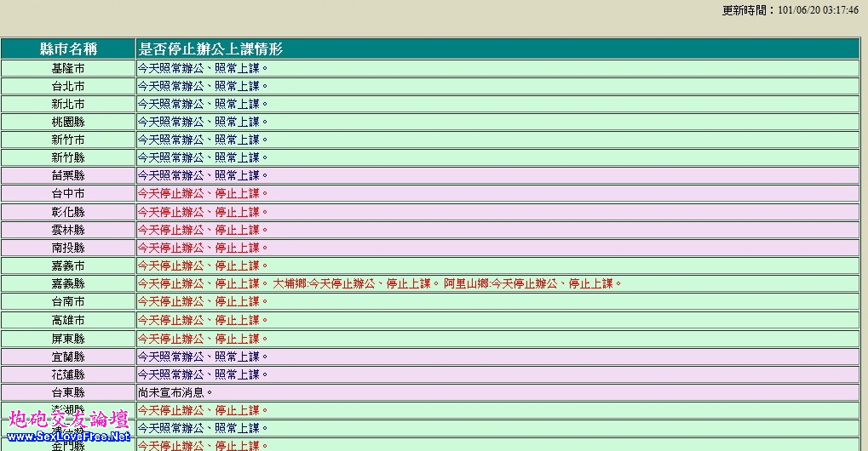This screenshot has width=868, height=451.
Task: Click the status text in 新竹市 row
Action: (203, 140)
